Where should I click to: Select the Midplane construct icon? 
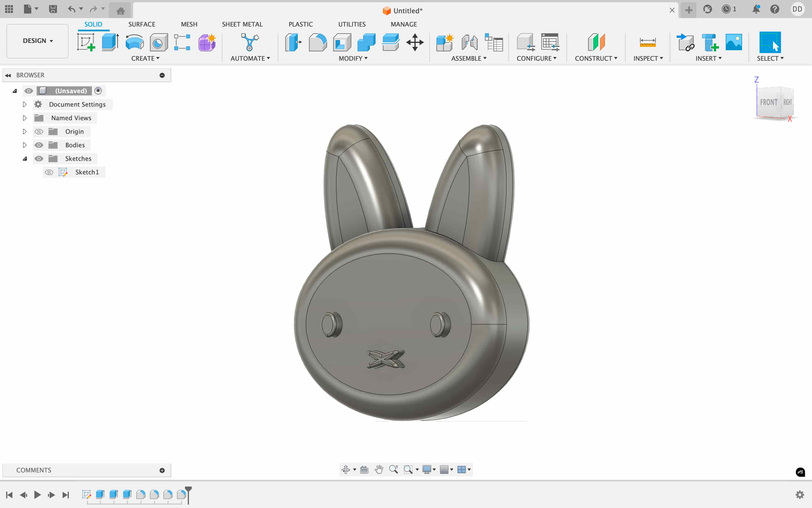click(596, 42)
